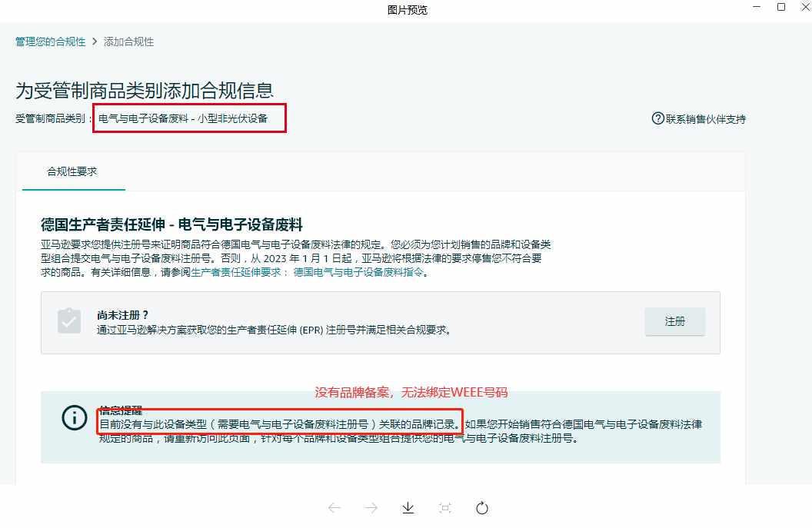
Task: Click heading 德国生产者责任延伸 - 电气与电子设备废料
Action: [x=171, y=224]
